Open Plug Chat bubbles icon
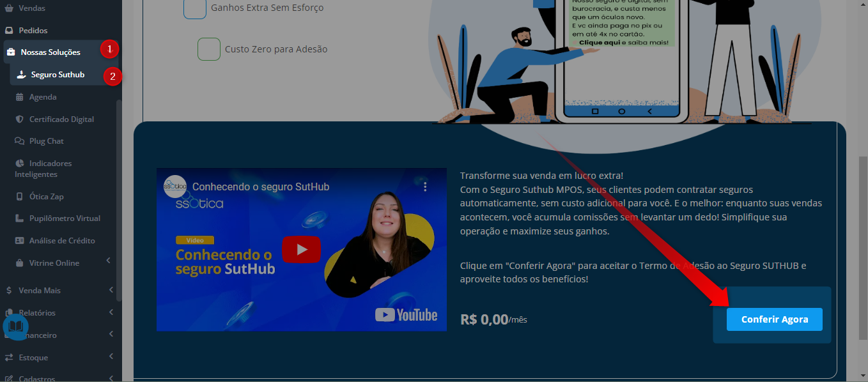868x382 pixels. coord(19,141)
